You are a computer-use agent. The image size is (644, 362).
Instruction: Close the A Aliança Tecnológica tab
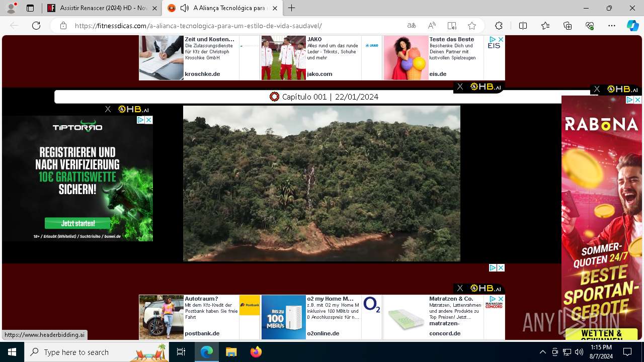(x=274, y=8)
